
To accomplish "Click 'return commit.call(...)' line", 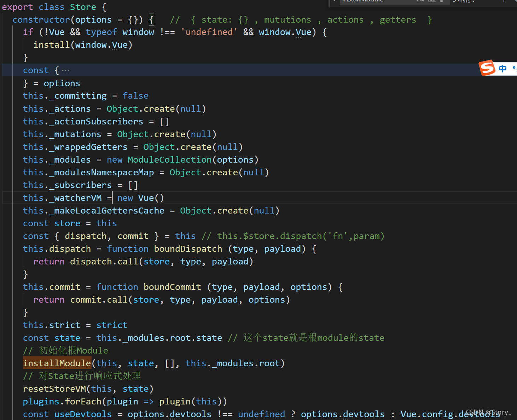I will coord(162,299).
